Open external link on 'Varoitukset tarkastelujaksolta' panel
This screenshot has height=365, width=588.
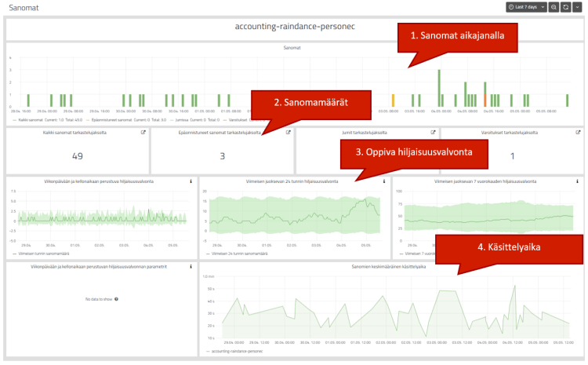[578, 132]
